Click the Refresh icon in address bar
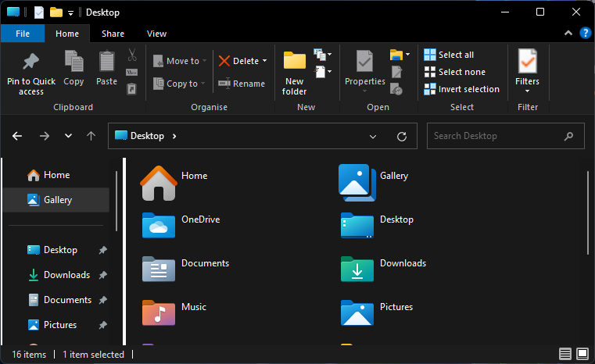Image resolution: width=595 pixels, height=364 pixels. (x=402, y=136)
